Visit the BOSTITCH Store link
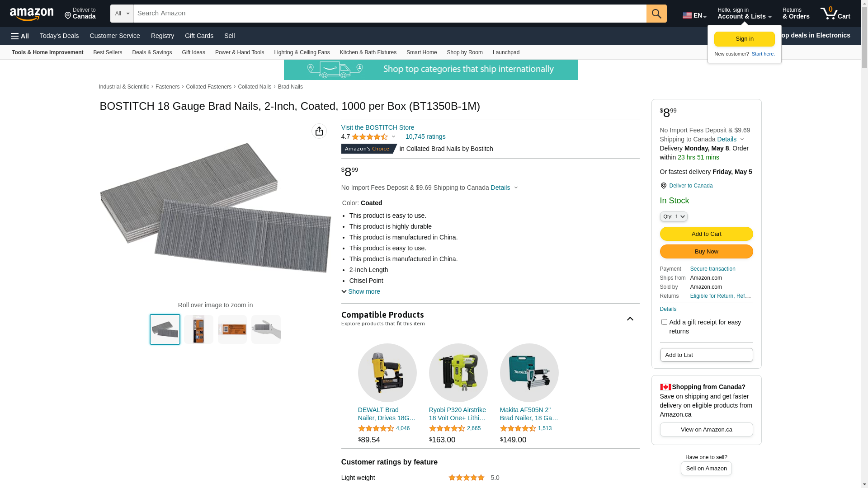868x488 pixels. 377,127
